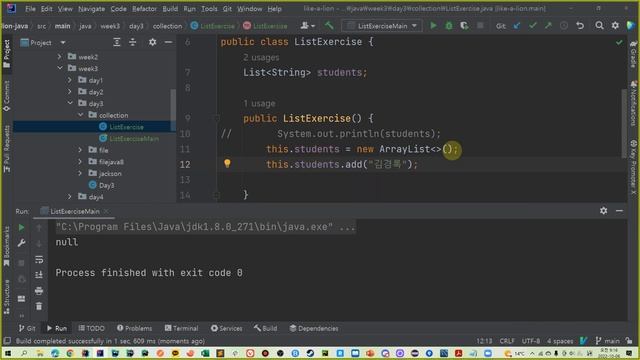Open user account icon dropdown
The image size is (640, 360).
pos(308,26)
